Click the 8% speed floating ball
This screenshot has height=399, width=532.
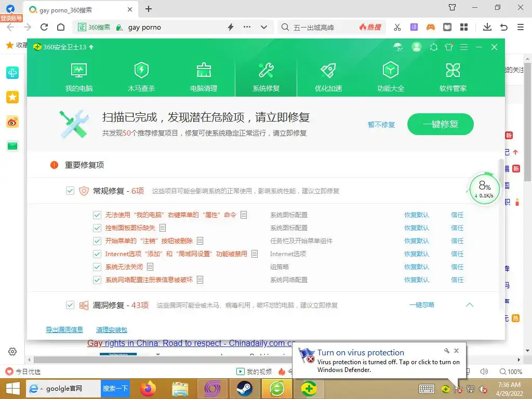[x=485, y=189]
